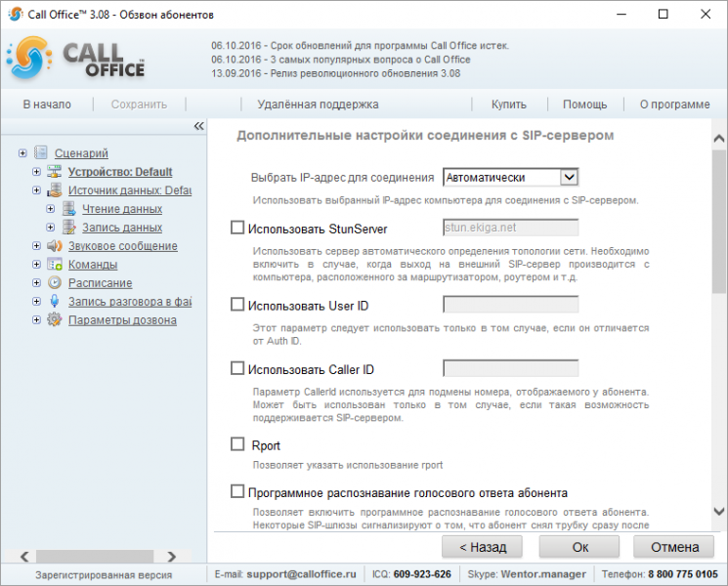Open the Команды link

click(93, 265)
